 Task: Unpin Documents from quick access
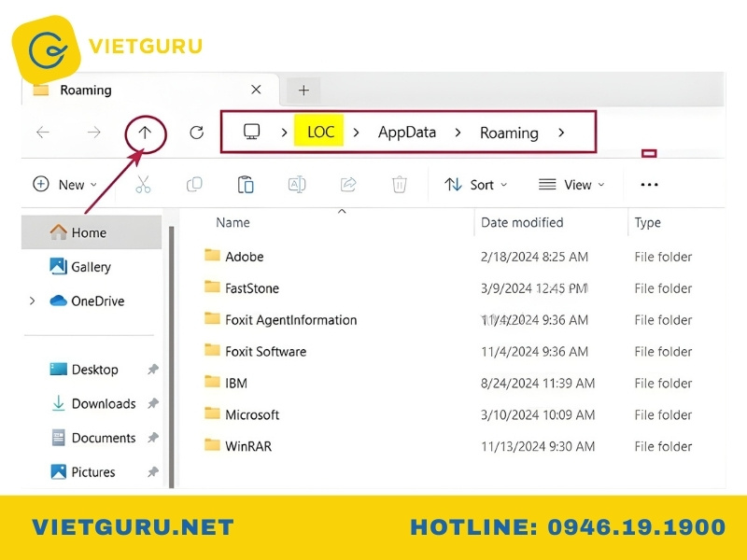[152, 438]
